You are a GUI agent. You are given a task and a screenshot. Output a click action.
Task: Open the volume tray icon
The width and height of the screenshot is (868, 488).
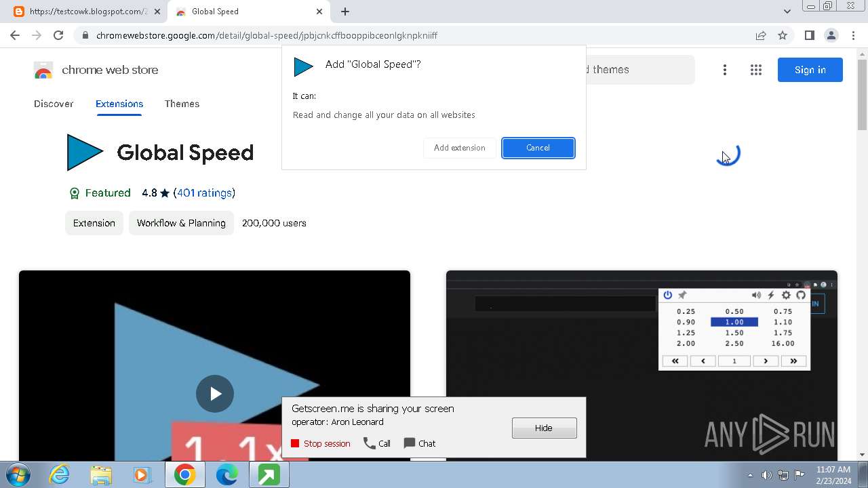pos(766,475)
